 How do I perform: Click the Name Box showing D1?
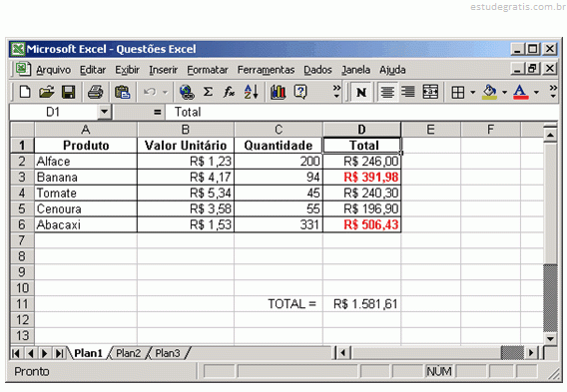coord(54,112)
